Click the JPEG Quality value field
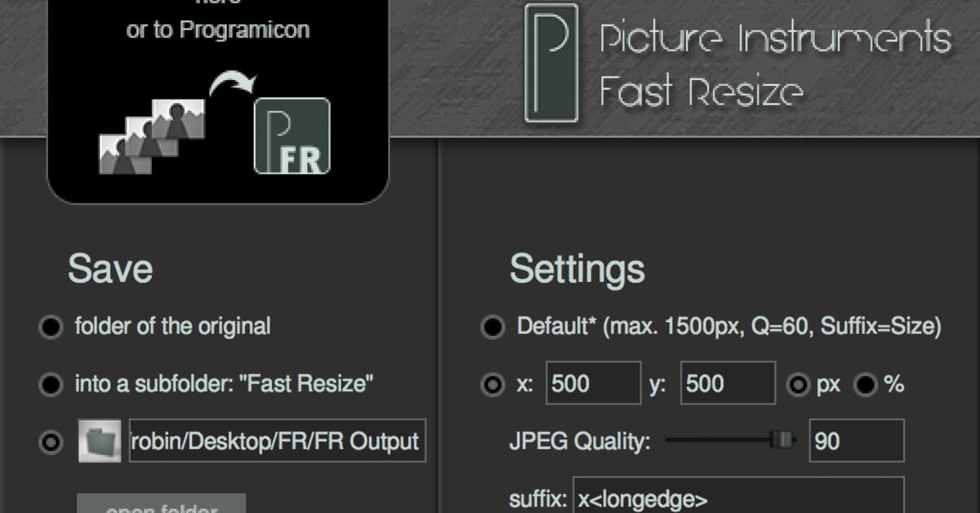Image resolution: width=980 pixels, height=513 pixels. (x=856, y=441)
